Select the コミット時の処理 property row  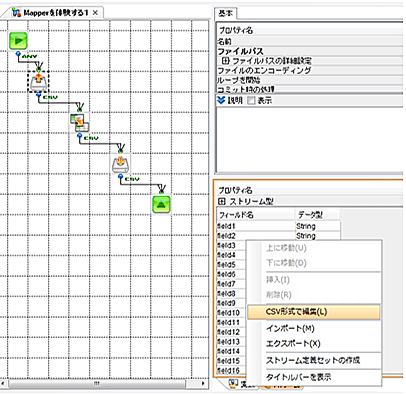(x=310, y=89)
